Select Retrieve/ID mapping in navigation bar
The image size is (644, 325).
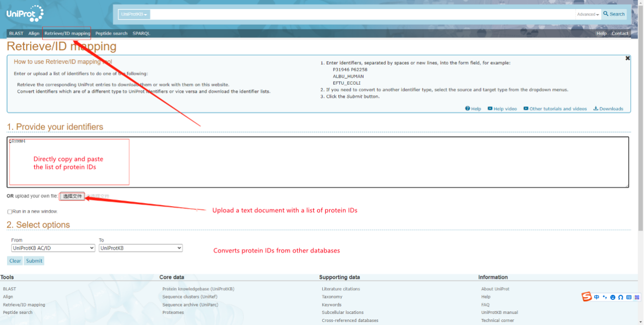(x=67, y=33)
